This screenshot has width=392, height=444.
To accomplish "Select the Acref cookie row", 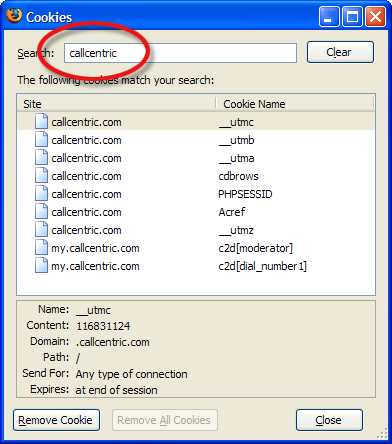I will click(x=196, y=212).
